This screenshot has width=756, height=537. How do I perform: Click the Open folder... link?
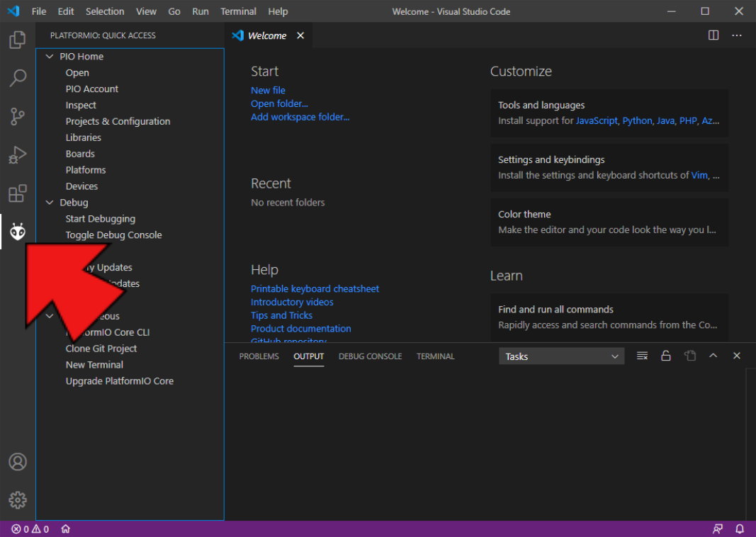279,103
